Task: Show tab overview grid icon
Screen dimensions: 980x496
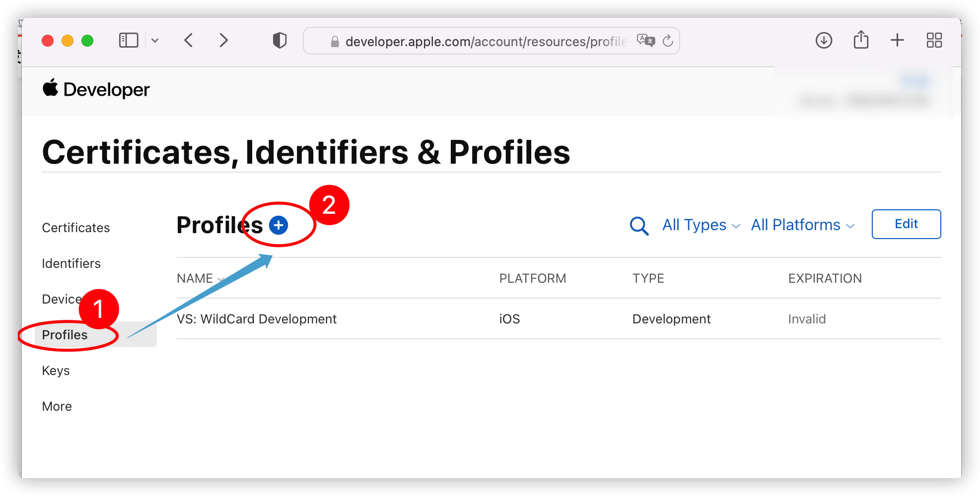Action: pyautogui.click(x=934, y=40)
